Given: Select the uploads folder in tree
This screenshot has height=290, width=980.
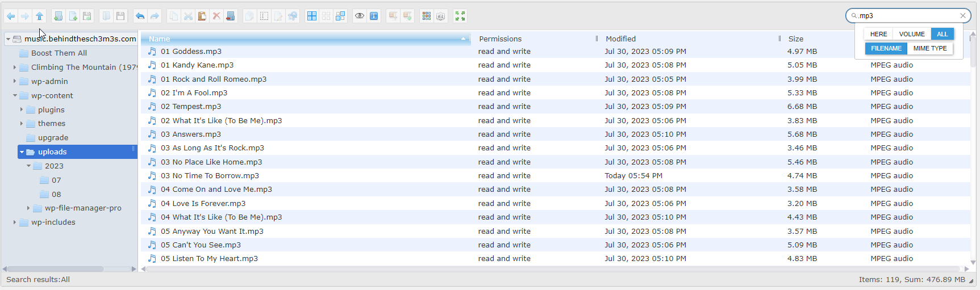Looking at the screenshot, I should [78, 152].
